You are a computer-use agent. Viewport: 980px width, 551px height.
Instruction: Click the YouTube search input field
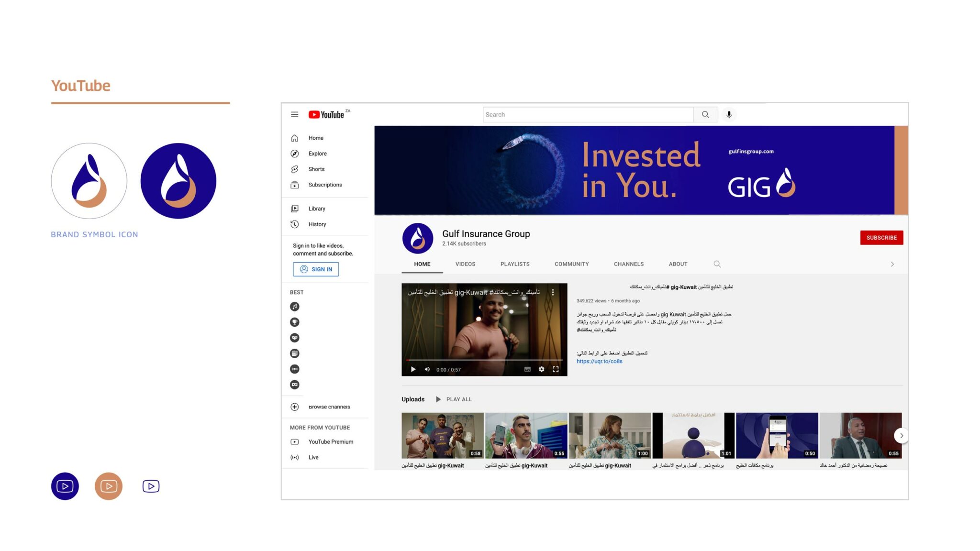point(588,114)
